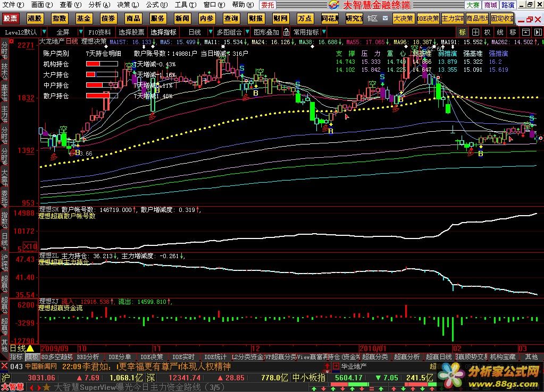
Task: Select the 财网 toolbar button
Action: point(280,19)
